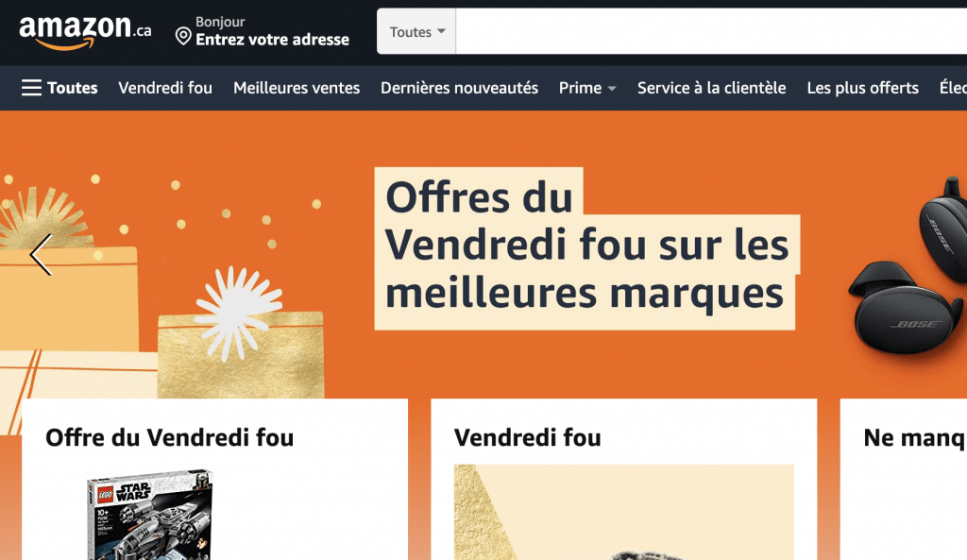Expand the Prime dropdown arrow
967x560 pixels.
click(612, 89)
